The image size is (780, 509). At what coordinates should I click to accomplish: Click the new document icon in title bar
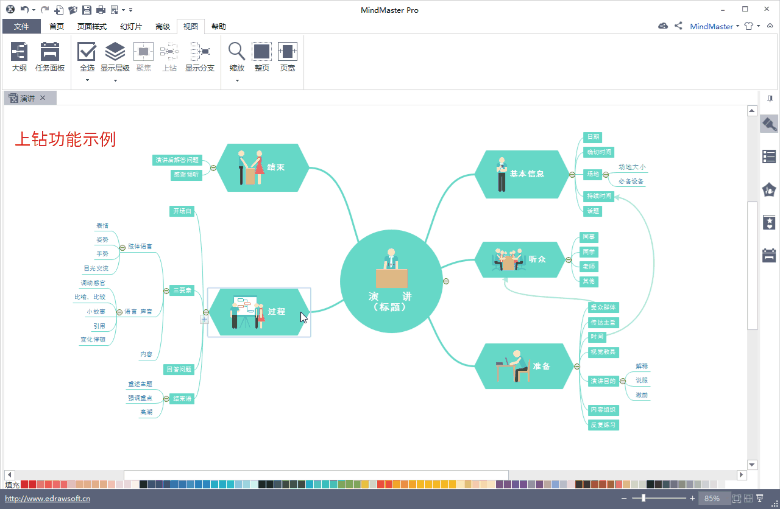tap(59, 9)
